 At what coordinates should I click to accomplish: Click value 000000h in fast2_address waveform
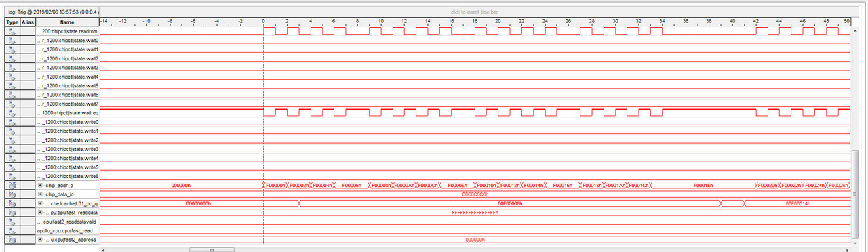(x=475, y=239)
